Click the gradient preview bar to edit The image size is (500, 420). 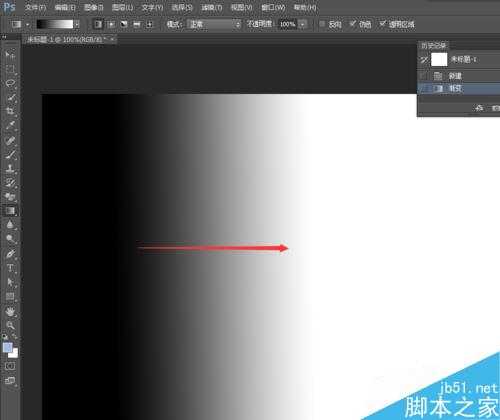click(x=55, y=24)
